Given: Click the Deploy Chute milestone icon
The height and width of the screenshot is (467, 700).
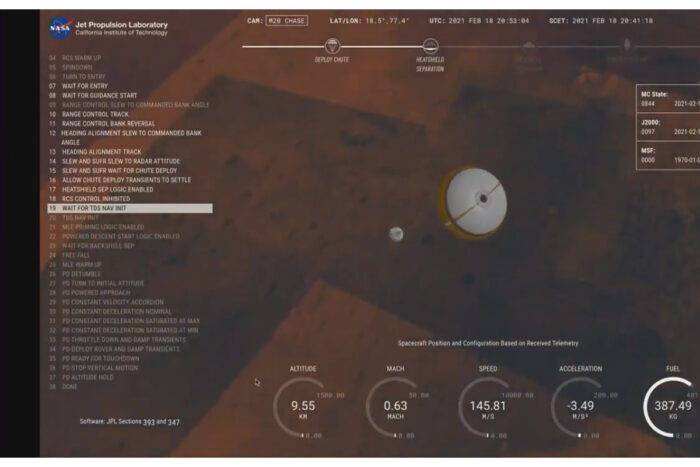Looking at the screenshot, I should coord(331,45).
